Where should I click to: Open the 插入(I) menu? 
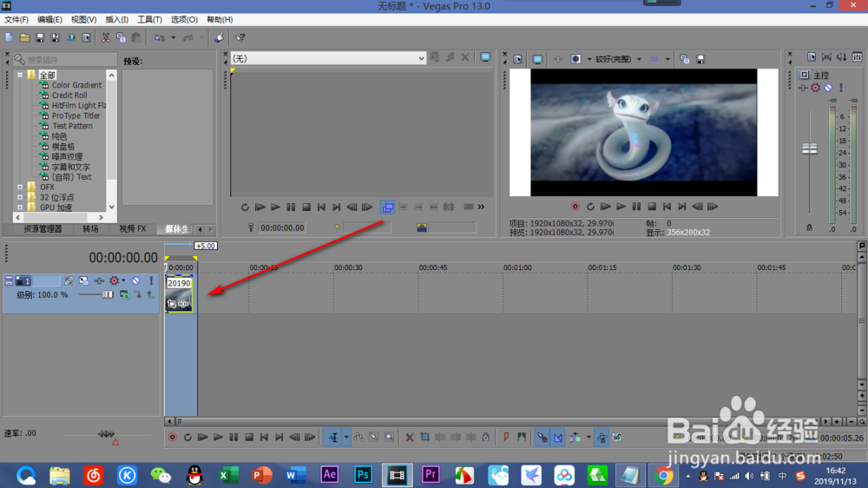(x=117, y=19)
